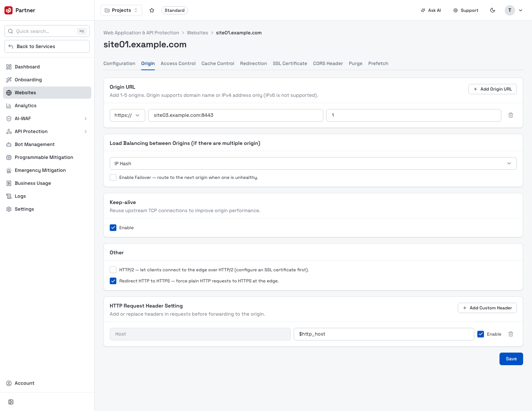Open the Prefetch tab
Screen dimensions: 532x411
tap(378, 64)
